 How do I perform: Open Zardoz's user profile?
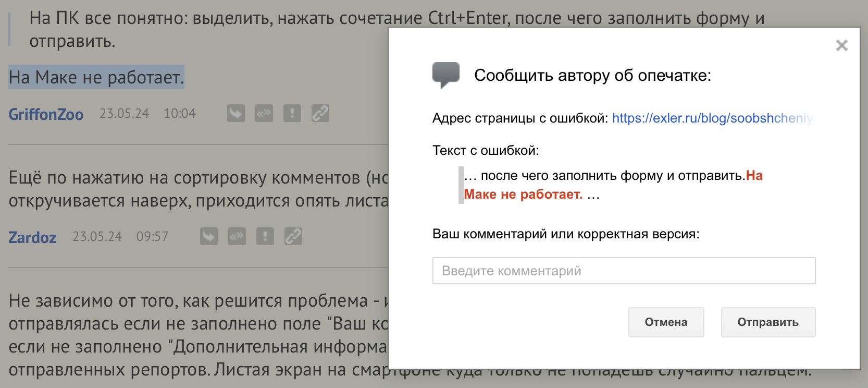(x=32, y=237)
